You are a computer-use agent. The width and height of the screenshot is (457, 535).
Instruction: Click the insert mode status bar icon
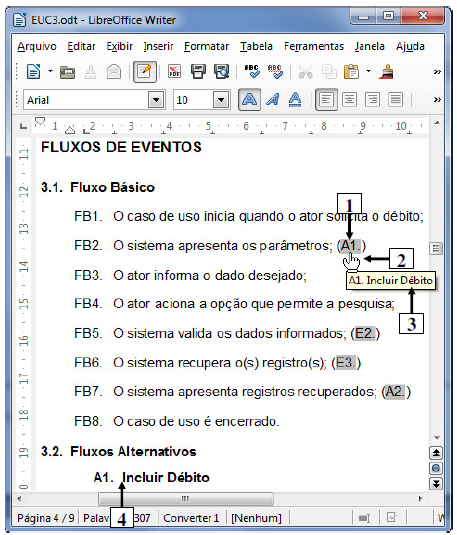click(364, 518)
